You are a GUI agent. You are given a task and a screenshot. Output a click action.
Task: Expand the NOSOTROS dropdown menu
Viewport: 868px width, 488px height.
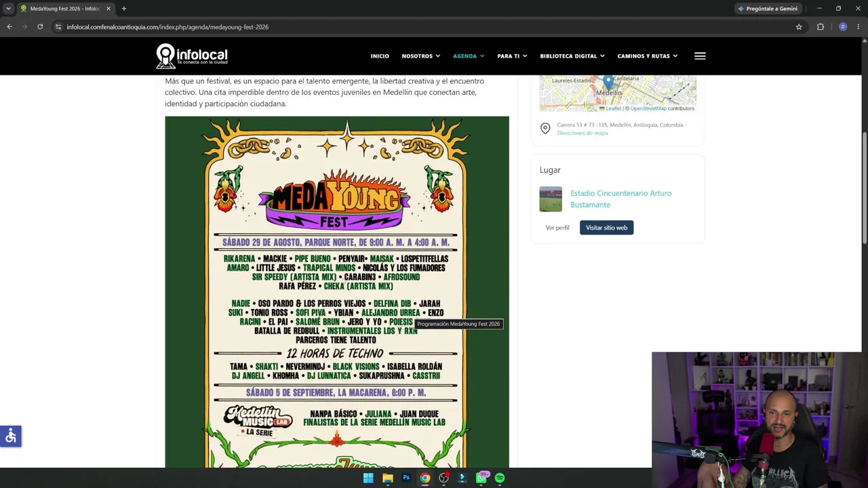(x=420, y=56)
